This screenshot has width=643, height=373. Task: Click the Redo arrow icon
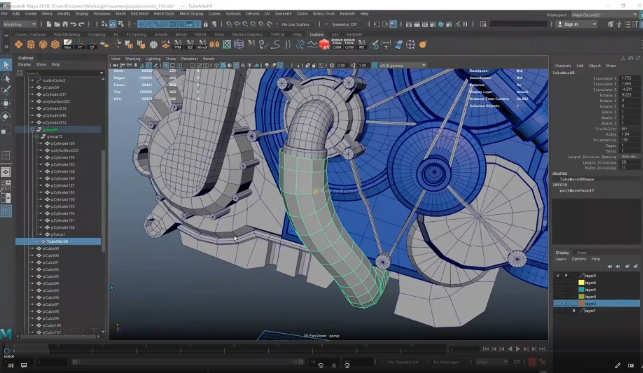click(x=81, y=24)
